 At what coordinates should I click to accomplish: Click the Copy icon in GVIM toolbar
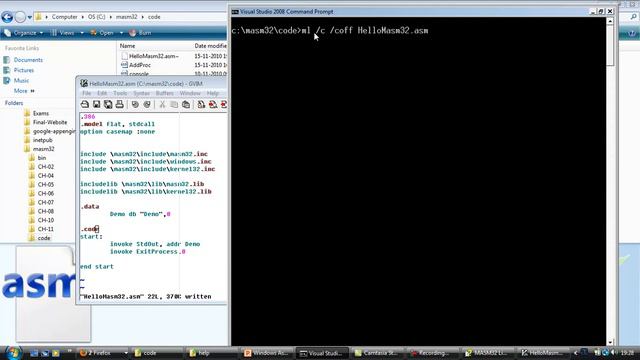[x=174, y=104]
